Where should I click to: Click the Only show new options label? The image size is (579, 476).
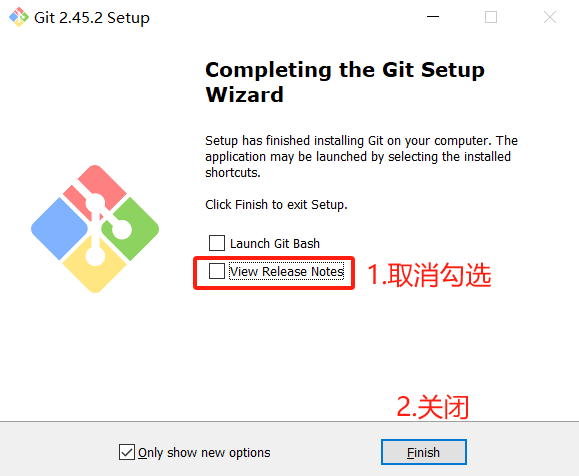point(204,453)
